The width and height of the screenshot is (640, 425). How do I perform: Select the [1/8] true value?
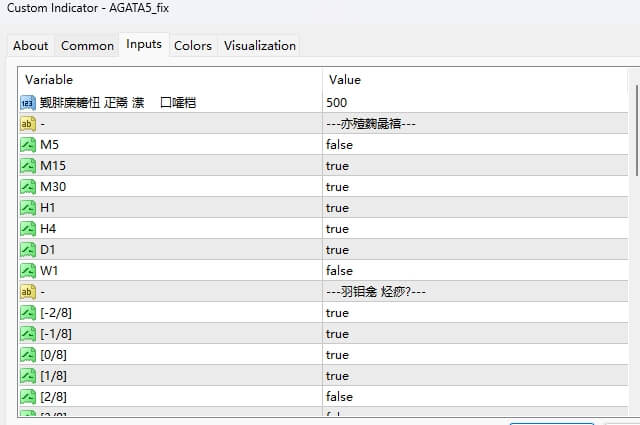click(475, 376)
